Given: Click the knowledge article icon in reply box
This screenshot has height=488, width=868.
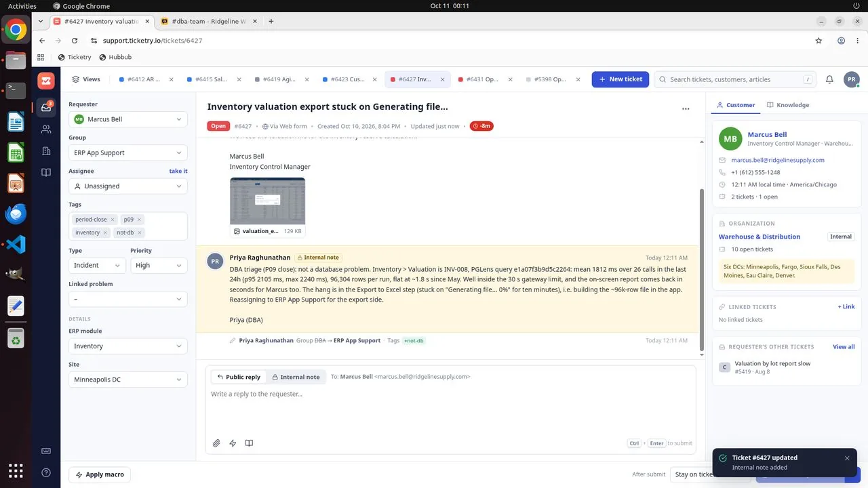Looking at the screenshot, I should coord(249,443).
